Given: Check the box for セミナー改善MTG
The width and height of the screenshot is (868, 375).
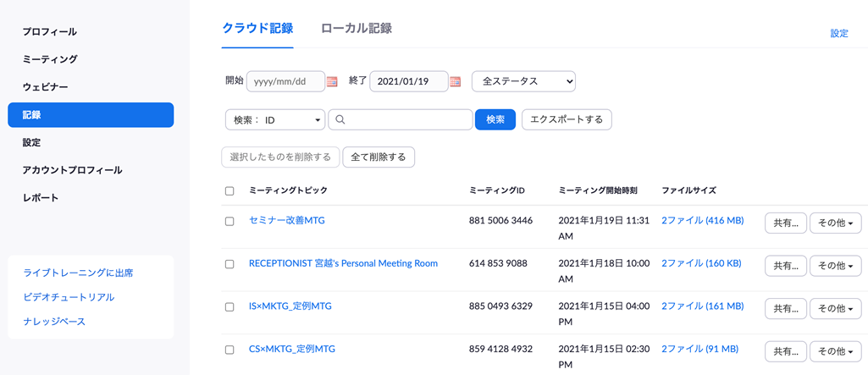Looking at the screenshot, I should 229,221.
